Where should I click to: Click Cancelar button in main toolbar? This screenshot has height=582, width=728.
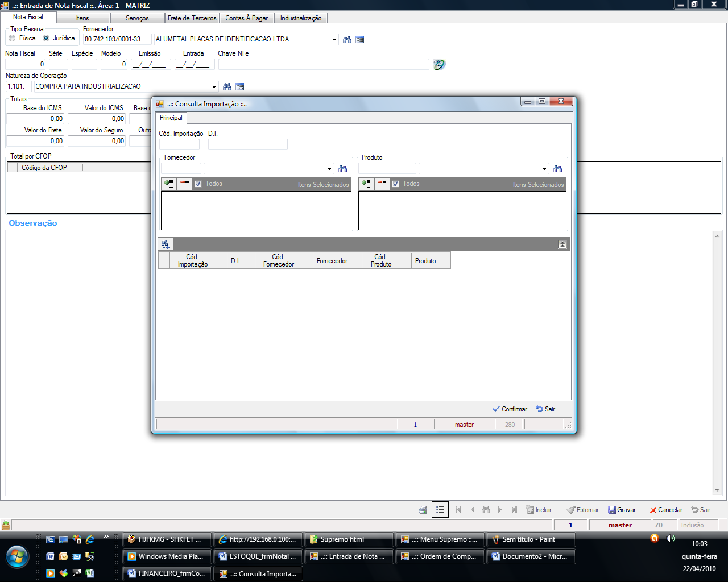pyautogui.click(x=666, y=510)
